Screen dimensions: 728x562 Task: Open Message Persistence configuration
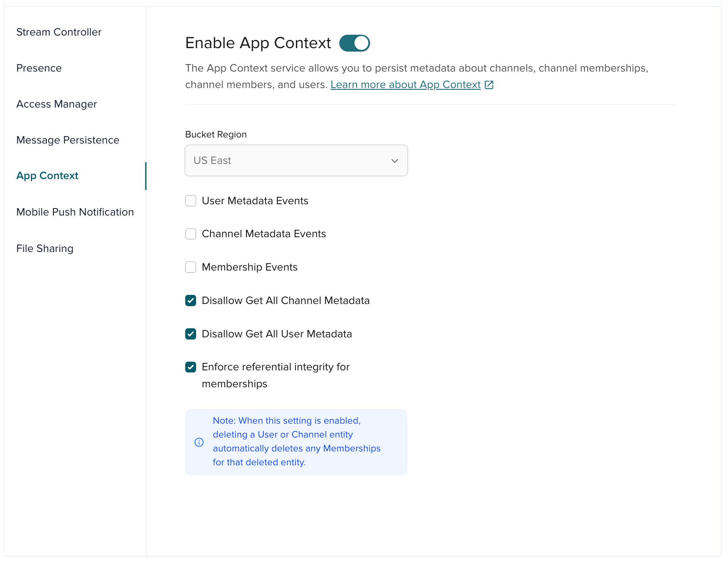click(68, 140)
